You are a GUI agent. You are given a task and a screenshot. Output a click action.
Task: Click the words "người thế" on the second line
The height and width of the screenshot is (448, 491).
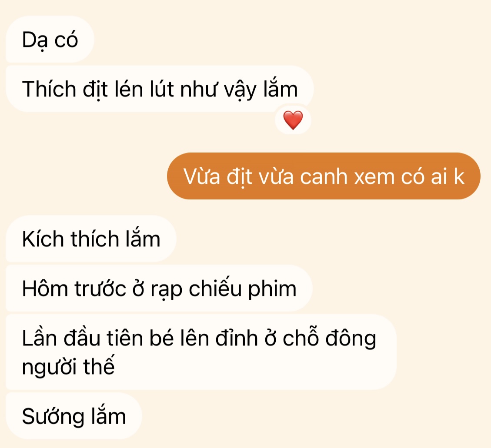click(x=68, y=366)
